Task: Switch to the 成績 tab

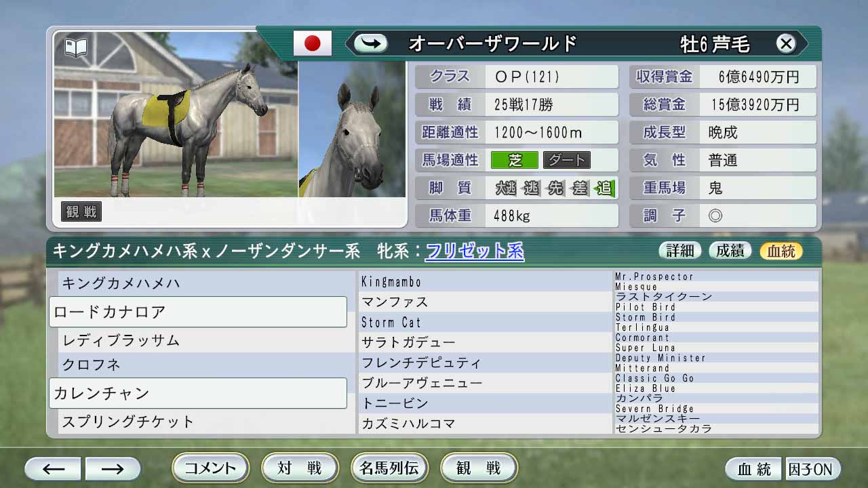Action: click(x=730, y=251)
